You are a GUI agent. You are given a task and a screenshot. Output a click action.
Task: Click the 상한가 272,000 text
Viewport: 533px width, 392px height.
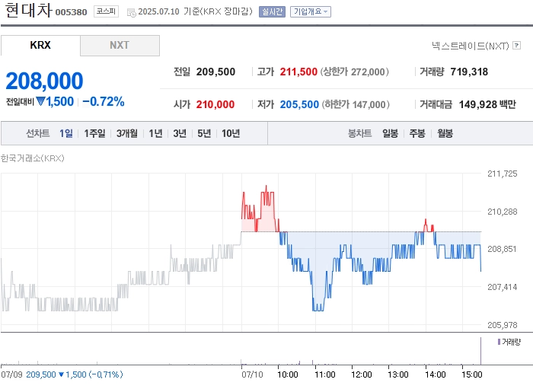(x=354, y=72)
